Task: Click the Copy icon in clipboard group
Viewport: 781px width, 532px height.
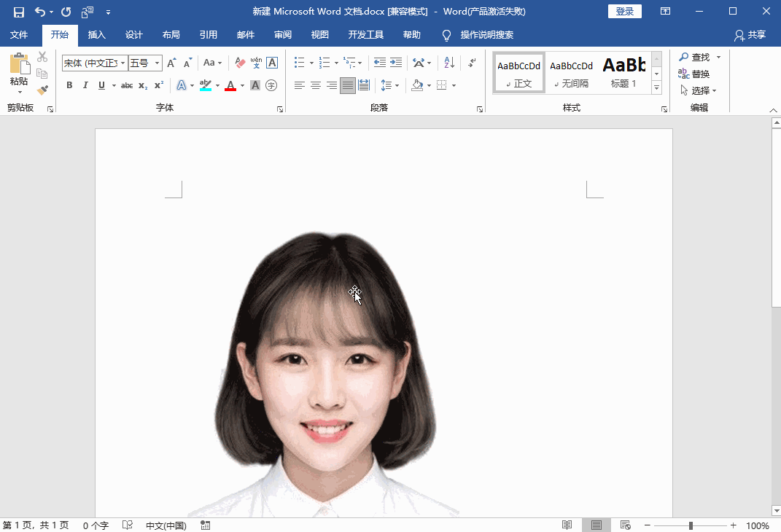Action: [42, 74]
